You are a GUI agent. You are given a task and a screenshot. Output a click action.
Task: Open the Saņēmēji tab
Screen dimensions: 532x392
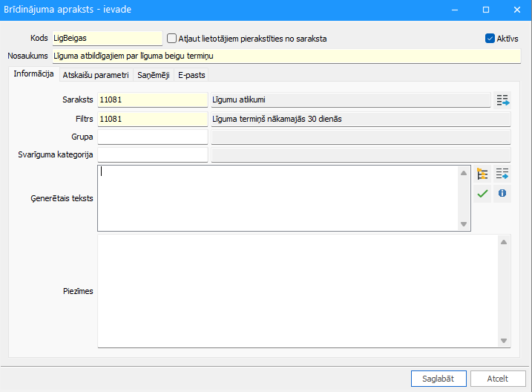[x=154, y=75]
